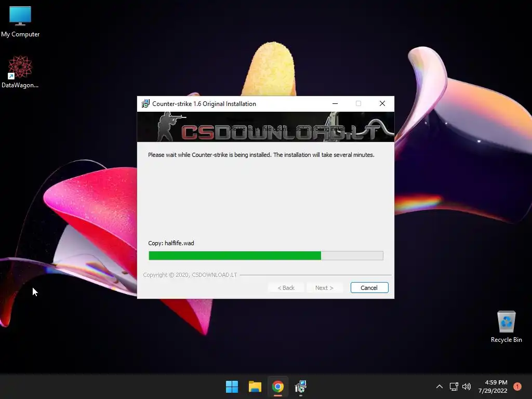Click the greyed-out maximize button of the installer
532x399 pixels.
358,103
